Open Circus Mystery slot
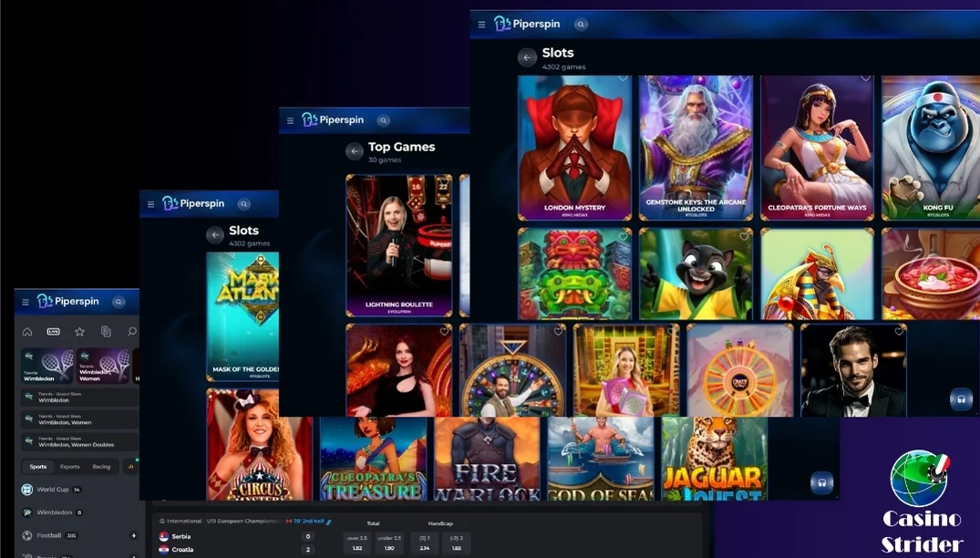This screenshot has width=980, height=558. pyautogui.click(x=260, y=444)
